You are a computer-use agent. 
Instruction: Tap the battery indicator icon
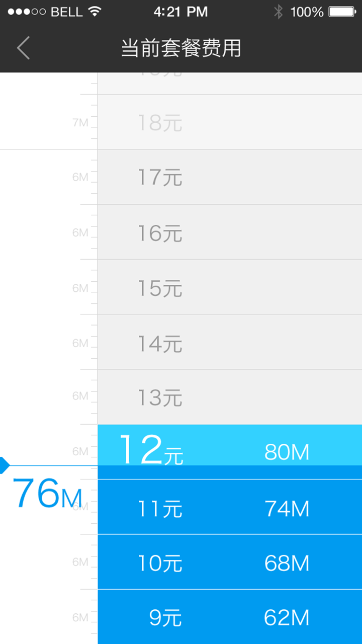[x=342, y=12]
